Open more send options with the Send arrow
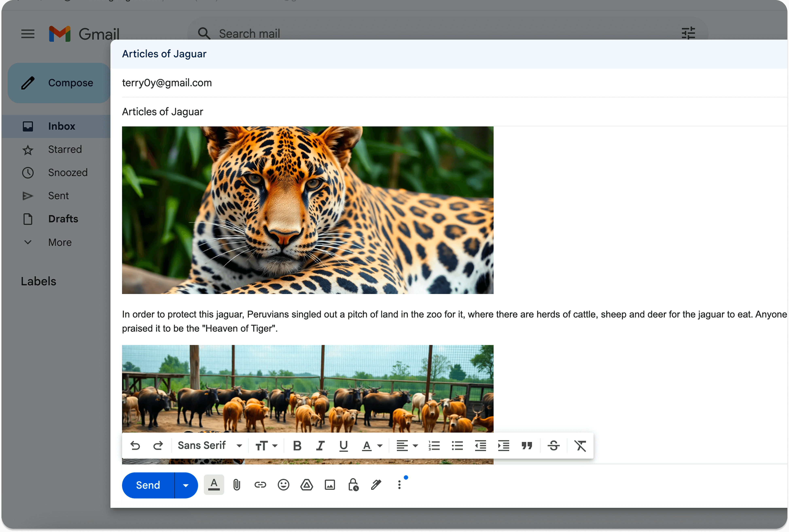 tap(186, 485)
